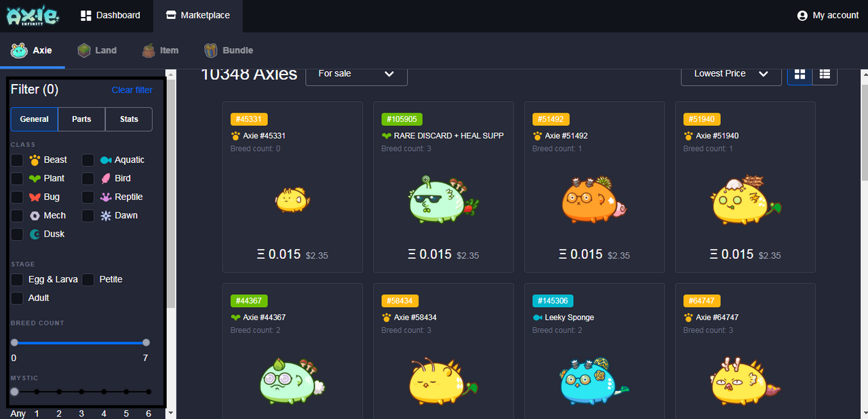
Task: Click the paw icon beside Axie #64747
Action: pos(688,317)
